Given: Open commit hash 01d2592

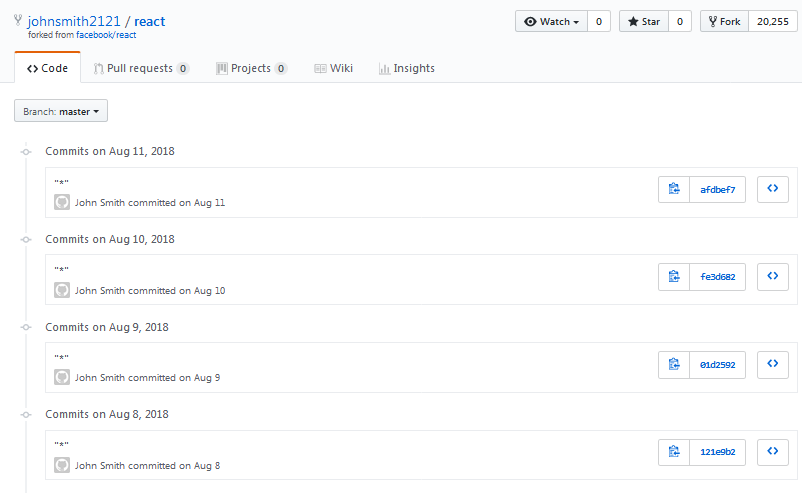Looking at the screenshot, I should 718,365.
